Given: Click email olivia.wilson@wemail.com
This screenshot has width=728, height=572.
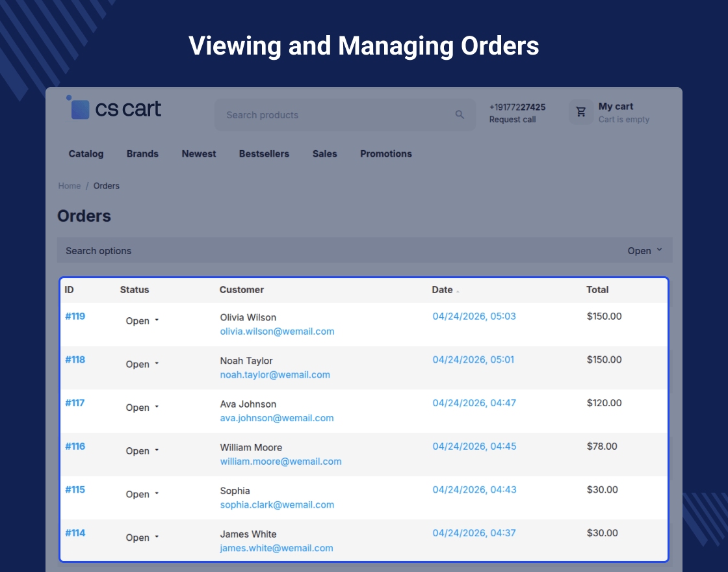Looking at the screenshot, I should tap(277, 331).
